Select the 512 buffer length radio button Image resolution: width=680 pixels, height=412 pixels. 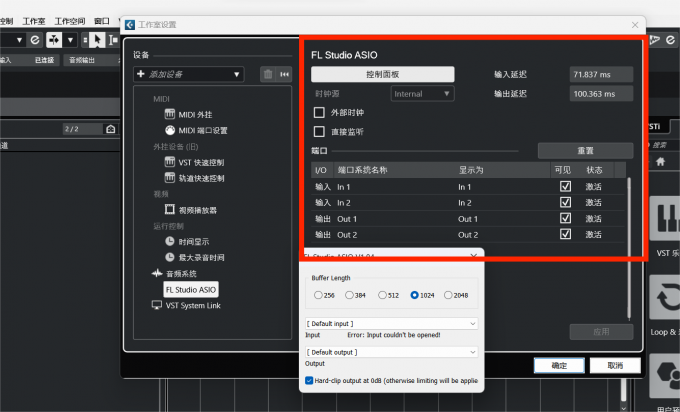[x=382, y=295]
